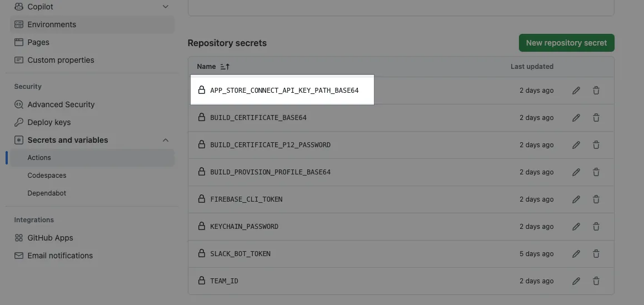Remove the FIREBASE_CLI_TOKEN secret via trash icon
Screen dimensions: 644x305
596,199
